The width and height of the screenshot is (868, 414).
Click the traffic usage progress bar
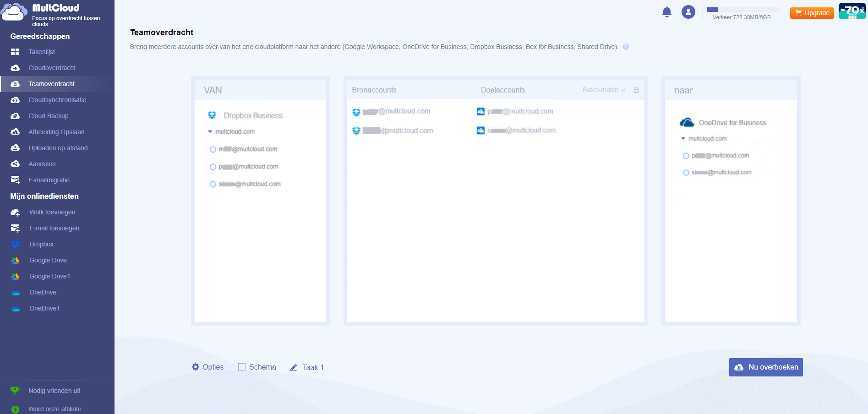coord(744,10)
